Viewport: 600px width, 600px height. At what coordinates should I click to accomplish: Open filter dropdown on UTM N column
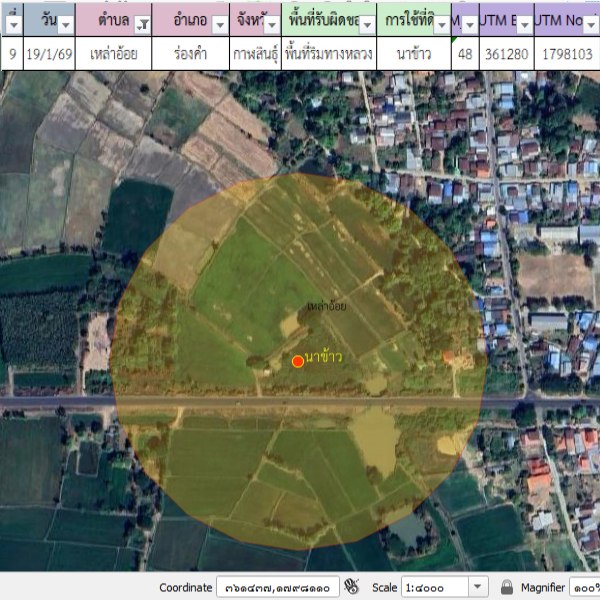pos(591,24)
